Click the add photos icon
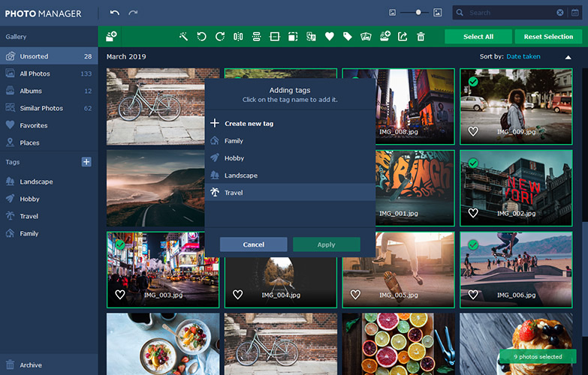This screenshot has width=588, height=375. tap(111, 36)
